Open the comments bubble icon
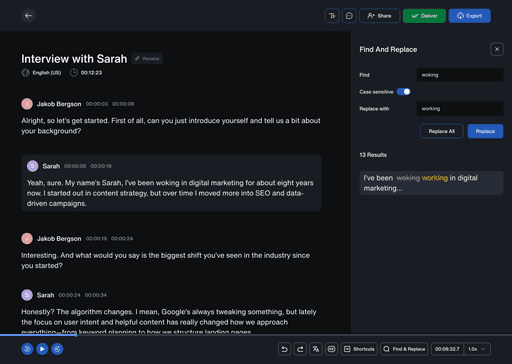512x364 pixels. point(349,16)
